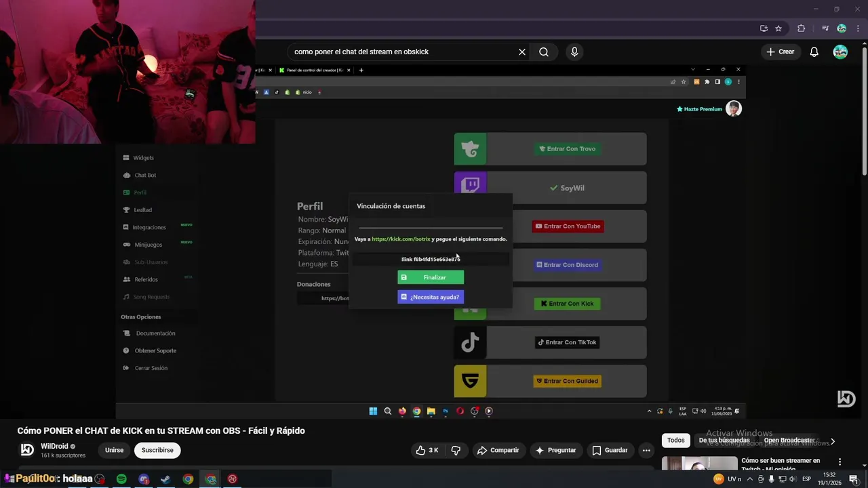Image resolution: width=868 pixels, height=488 pixels.
Task: Open the recommended video thumbnail
Action: pos(699,463)
